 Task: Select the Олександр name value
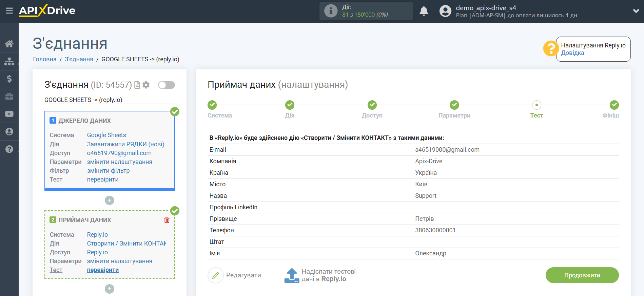[x=431, y=253]
